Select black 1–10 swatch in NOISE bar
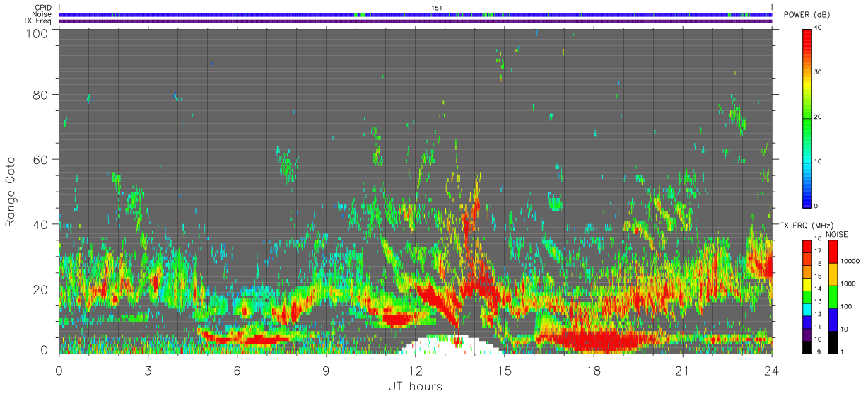Image resolution: width=868 pixels, height=401 pixels. [x=833, y=342]
